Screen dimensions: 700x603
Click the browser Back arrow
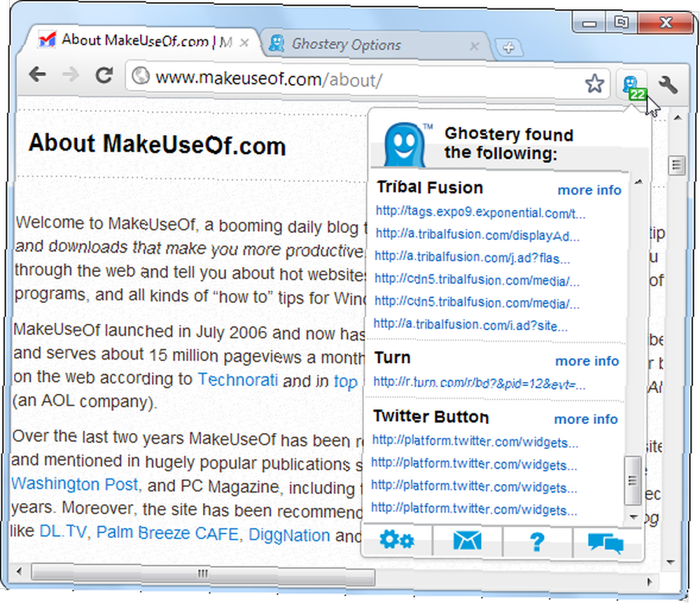coord(38,74)
